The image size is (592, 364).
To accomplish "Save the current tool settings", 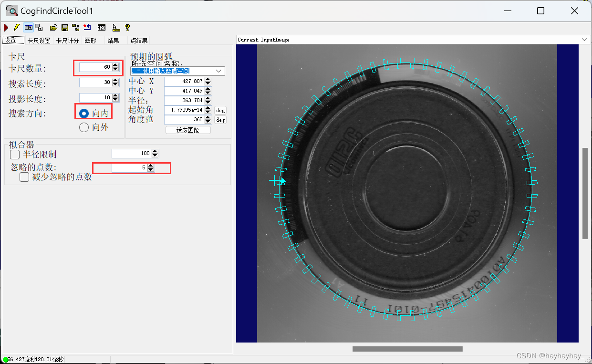I will click(x=64, y=27).
